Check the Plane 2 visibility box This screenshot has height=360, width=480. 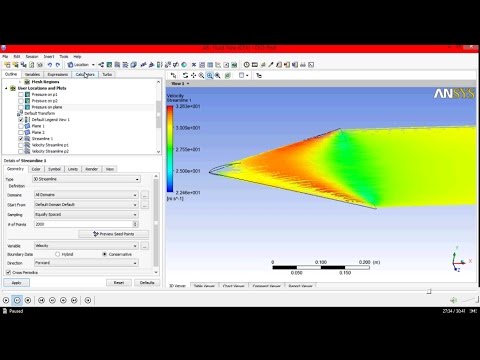click(x=21, y=132)
